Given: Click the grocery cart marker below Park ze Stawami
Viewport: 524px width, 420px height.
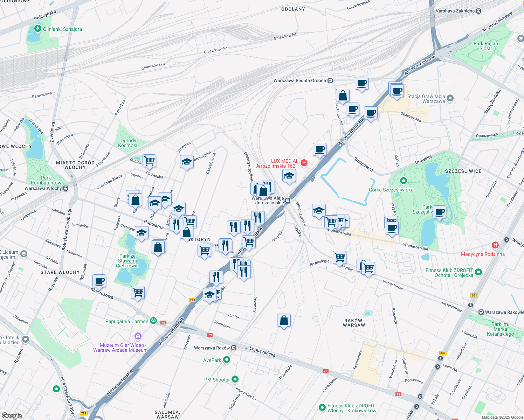Looking at the screenshot, I should click(138, 293).
